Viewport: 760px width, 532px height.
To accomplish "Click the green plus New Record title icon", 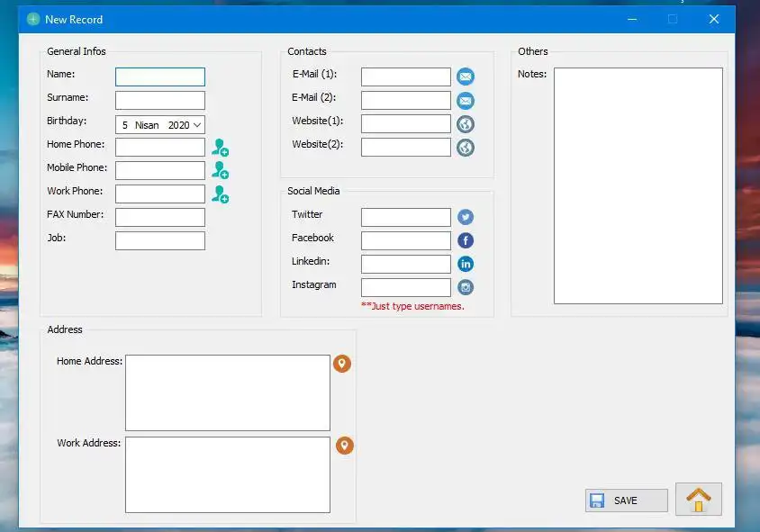I will pos(33,20).
